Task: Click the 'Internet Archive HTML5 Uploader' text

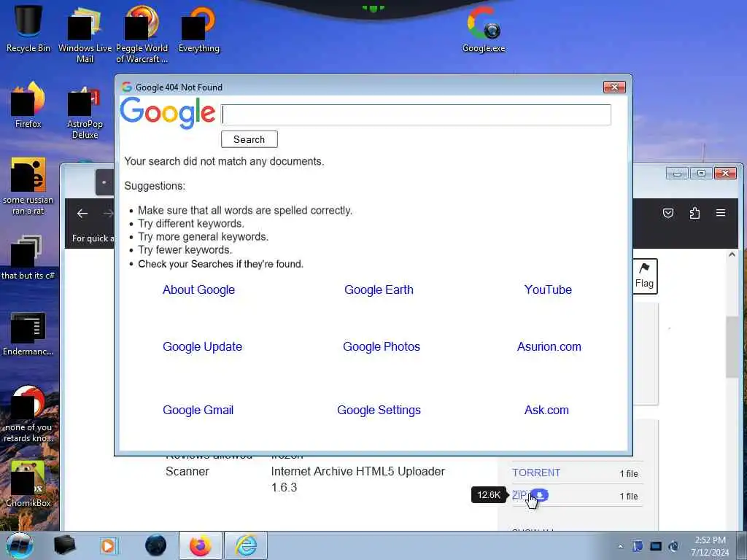Action: 357,472
